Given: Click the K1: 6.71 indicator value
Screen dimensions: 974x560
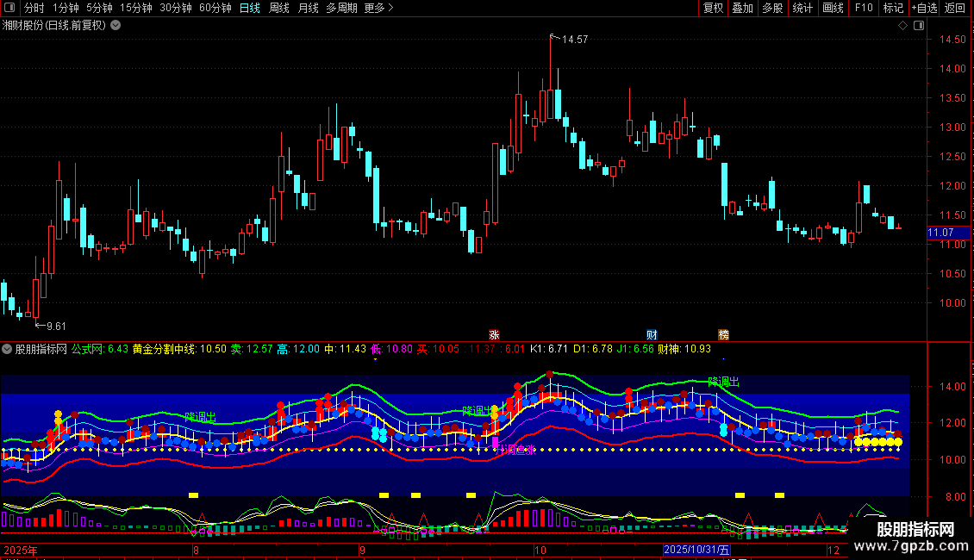Looking at the screenshot, I should (x=549, y=349).
